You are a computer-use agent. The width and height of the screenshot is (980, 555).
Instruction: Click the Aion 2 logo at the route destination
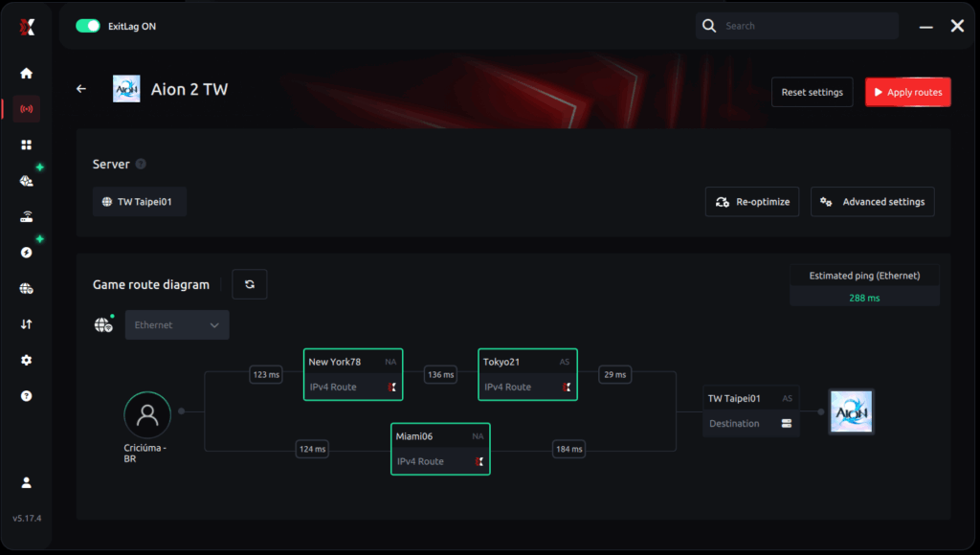click(x=851, y=411)
